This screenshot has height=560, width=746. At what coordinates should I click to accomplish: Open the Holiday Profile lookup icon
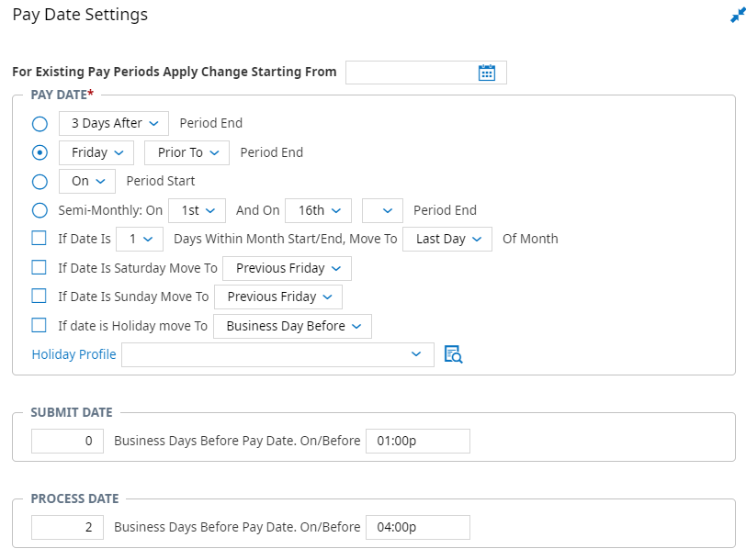[453, 354]
